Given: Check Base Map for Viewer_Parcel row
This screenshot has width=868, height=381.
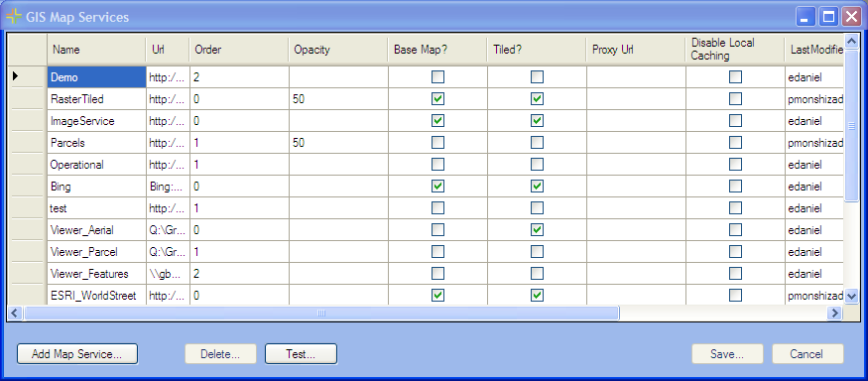Looking at the screenshot, I should (x=437, y=252).
